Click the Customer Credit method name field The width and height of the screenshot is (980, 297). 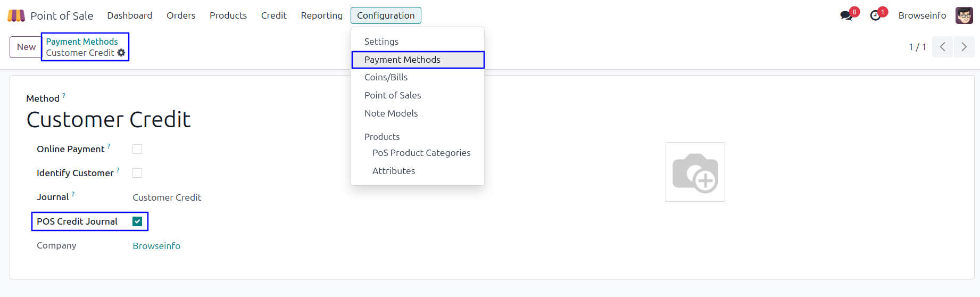coord(109,120)
